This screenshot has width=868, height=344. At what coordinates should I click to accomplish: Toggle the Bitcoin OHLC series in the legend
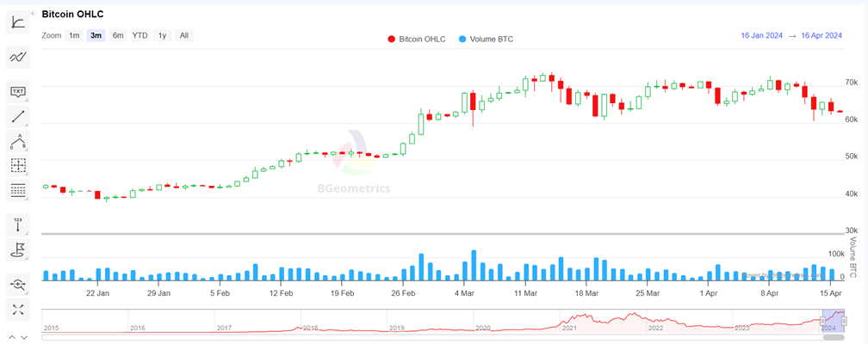point(416,40)
